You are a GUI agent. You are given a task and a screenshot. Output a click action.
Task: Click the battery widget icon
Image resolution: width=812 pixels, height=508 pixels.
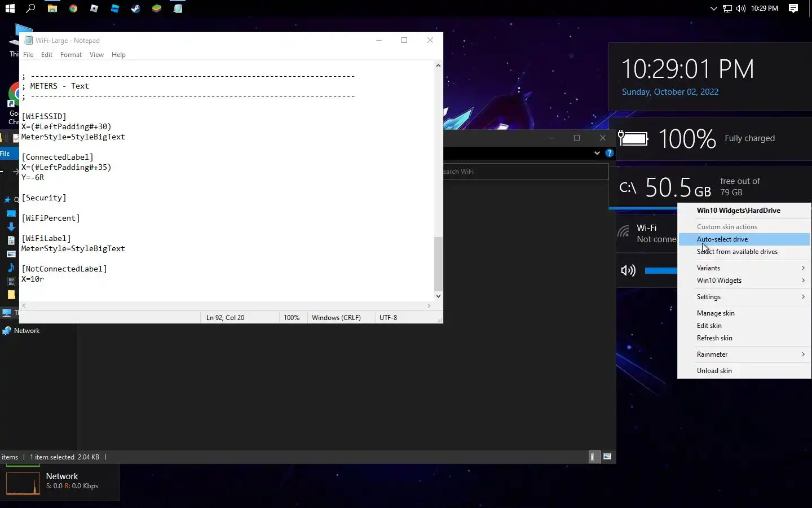pos(633,138)
